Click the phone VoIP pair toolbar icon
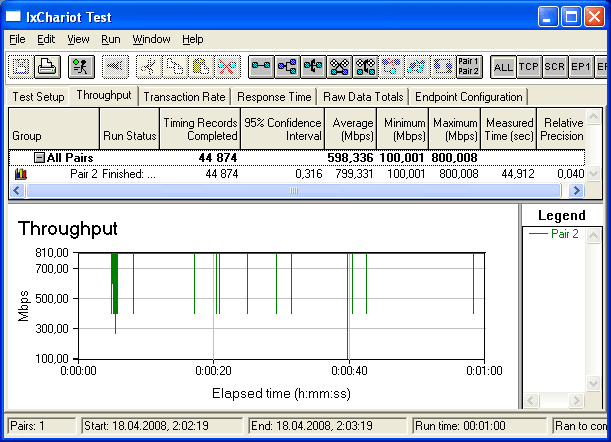Screen dimensions: 611x442 click(366, 67)
